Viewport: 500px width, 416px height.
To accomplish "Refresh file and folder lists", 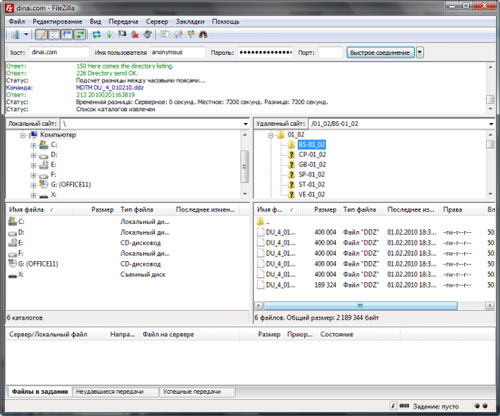I will pos(97,34).
